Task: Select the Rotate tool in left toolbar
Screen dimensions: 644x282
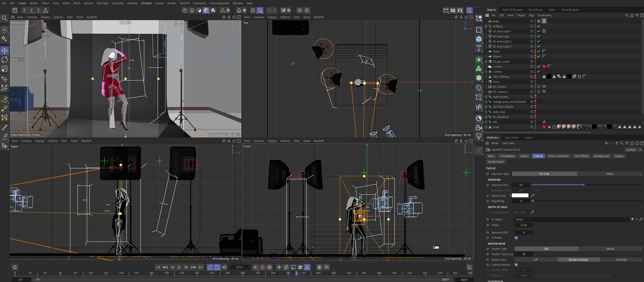Action: [x=5, y=60]
